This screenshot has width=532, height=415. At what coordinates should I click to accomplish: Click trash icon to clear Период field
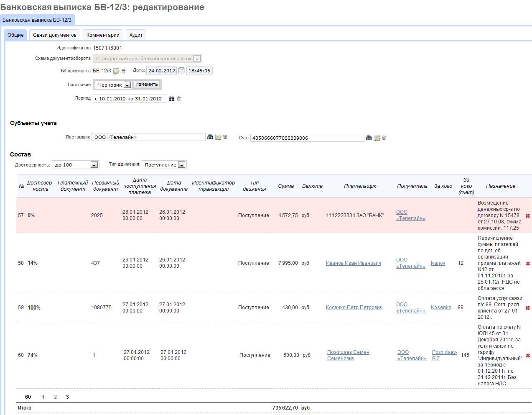[x=179, y=99]
